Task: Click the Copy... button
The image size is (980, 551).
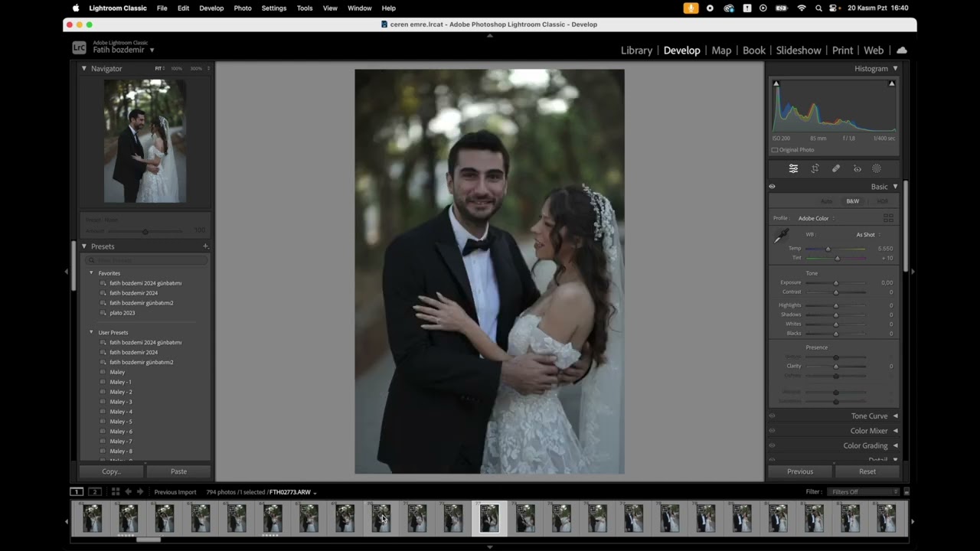Action: pyautogui.click(x=112, y=471)
